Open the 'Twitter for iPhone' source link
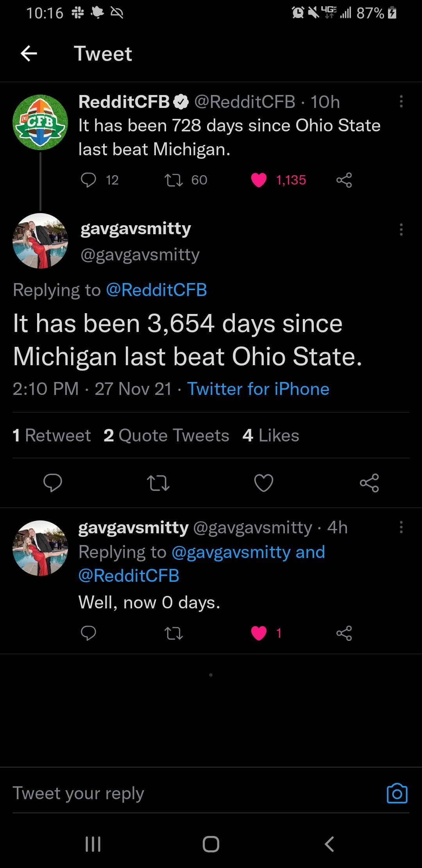This screenshot has height=868, width=422. click(258, 389)
